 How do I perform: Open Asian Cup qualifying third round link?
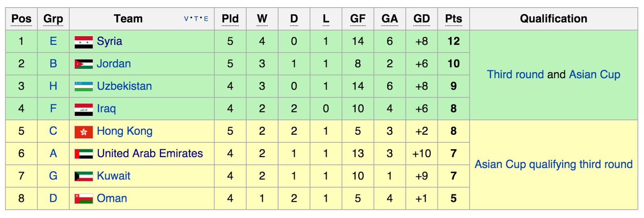click(553, 165)
